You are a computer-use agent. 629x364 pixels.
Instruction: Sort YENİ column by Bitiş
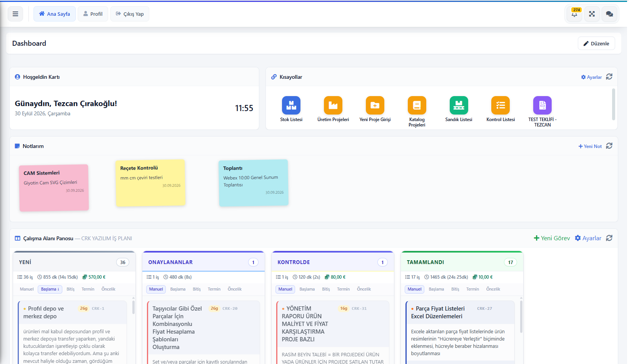tap(70, 289)
